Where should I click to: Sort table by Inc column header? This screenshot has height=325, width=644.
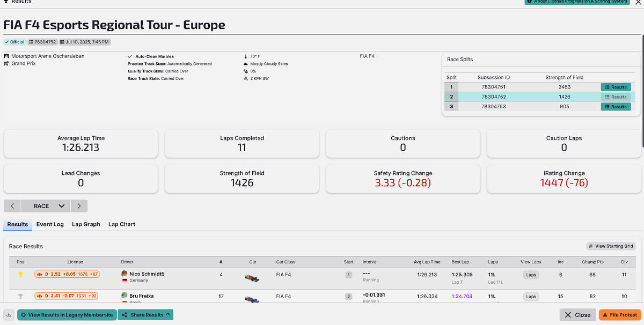tap(561, 262)
